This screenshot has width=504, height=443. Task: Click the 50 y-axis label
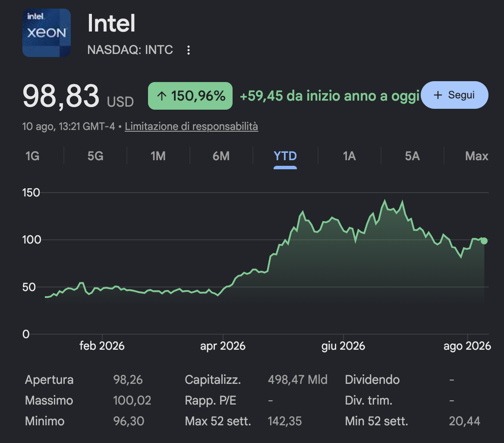(x=29, y=287)
